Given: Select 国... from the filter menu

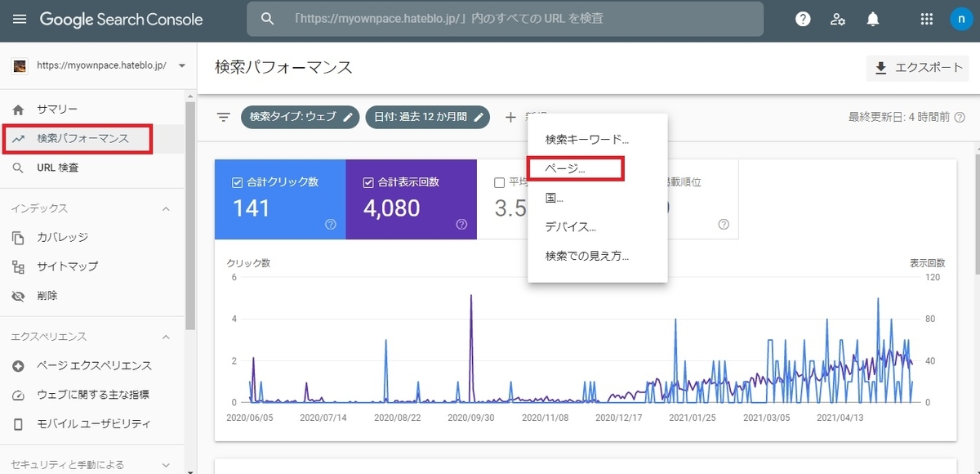Looking at the screenshot, I should 598,198.
